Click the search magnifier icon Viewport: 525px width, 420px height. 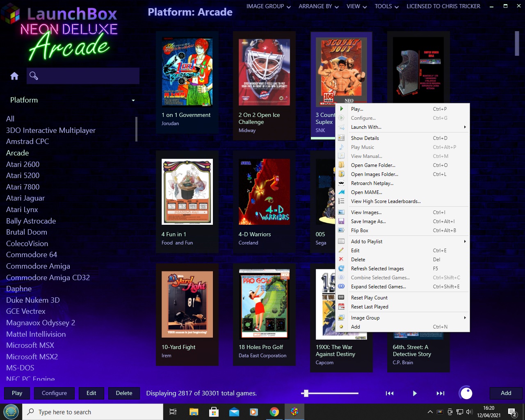point(34,75)
